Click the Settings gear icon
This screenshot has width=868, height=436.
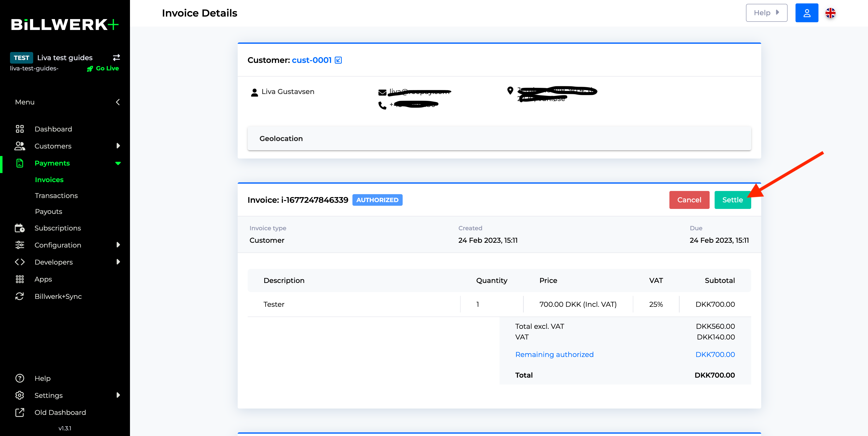coord(20,395)
